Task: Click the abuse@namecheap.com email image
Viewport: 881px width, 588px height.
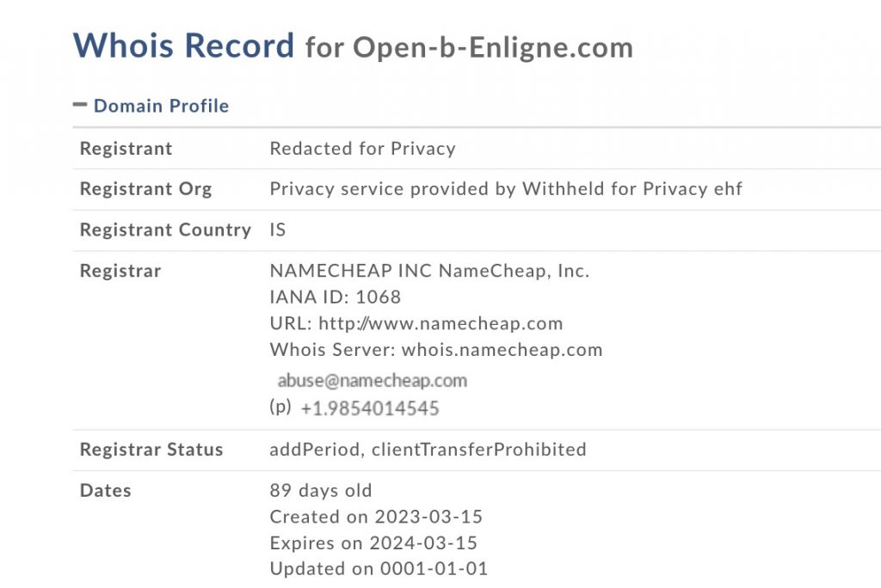Action: 372,380
